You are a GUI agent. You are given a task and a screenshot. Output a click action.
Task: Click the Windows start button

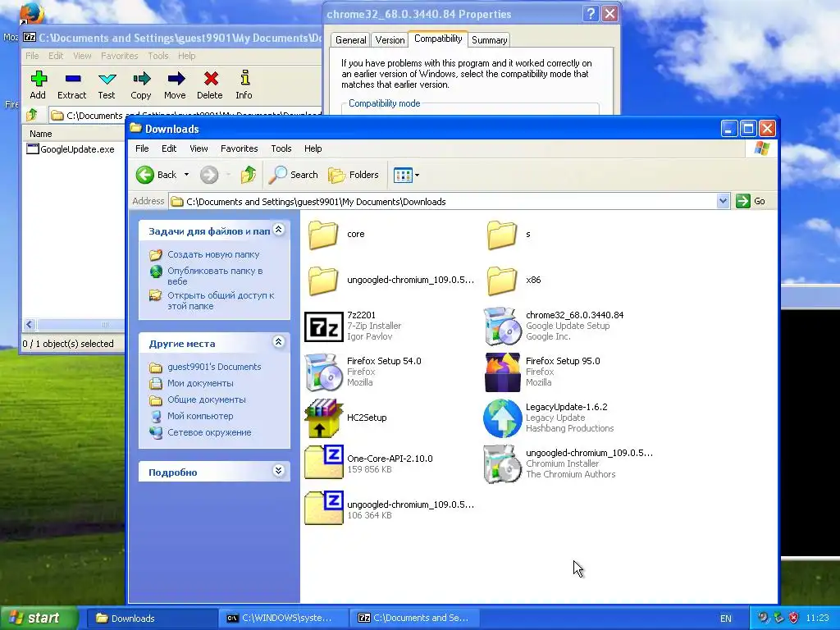tap(39, 618)
